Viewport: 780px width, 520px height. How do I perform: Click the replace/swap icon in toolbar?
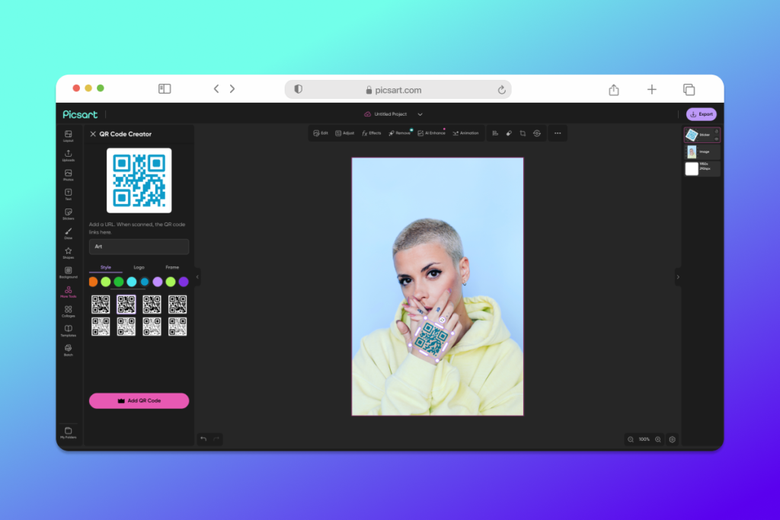(x=537, y=133)
